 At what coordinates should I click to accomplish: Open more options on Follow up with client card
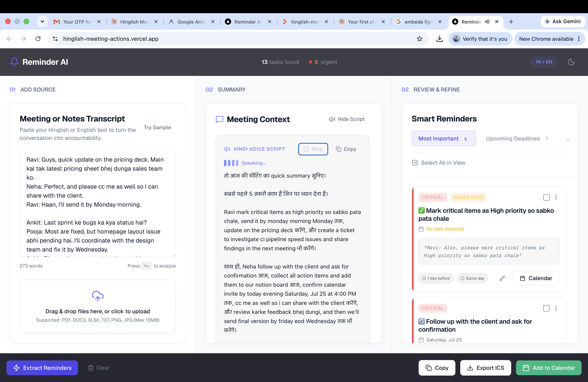click(x=556, y=308)
